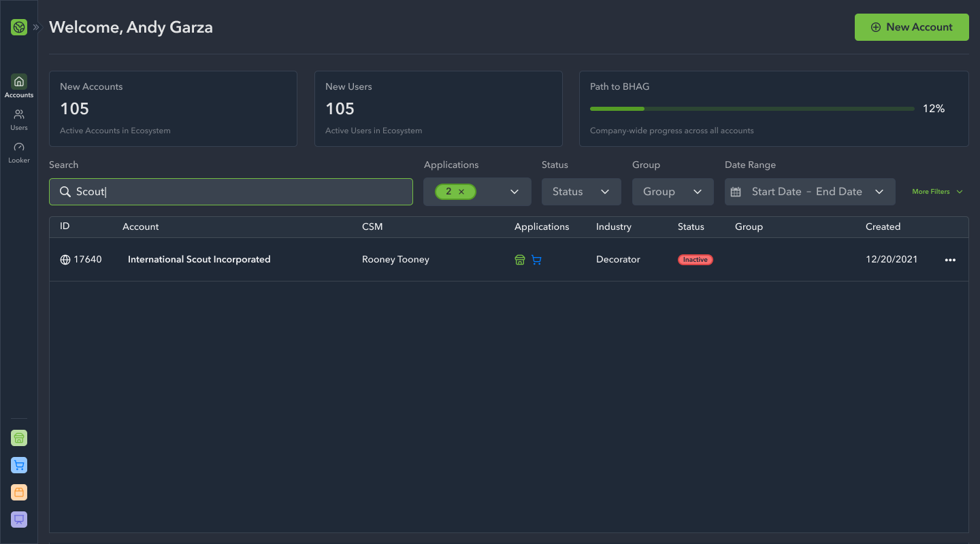Click the Inactive status badge
The width and height of the screenshot is (980, 544).
pyautogui.click(x=696, y=260)
